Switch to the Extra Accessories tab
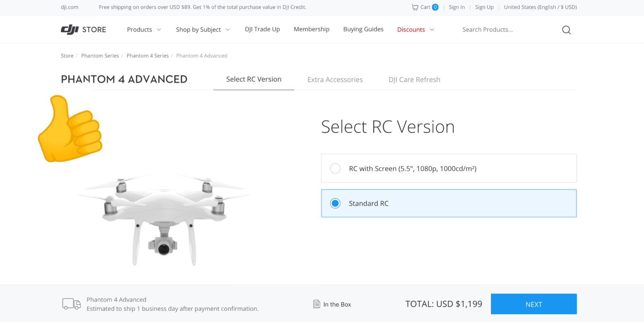Viewport: 644px width, 322px height. pos(335,80)
